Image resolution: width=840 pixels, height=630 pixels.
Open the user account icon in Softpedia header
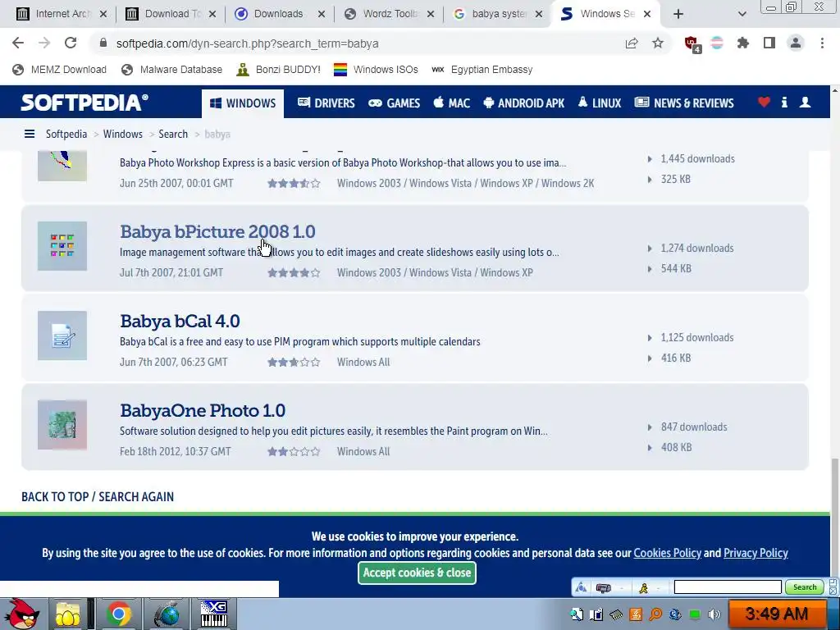click(805, 103)
